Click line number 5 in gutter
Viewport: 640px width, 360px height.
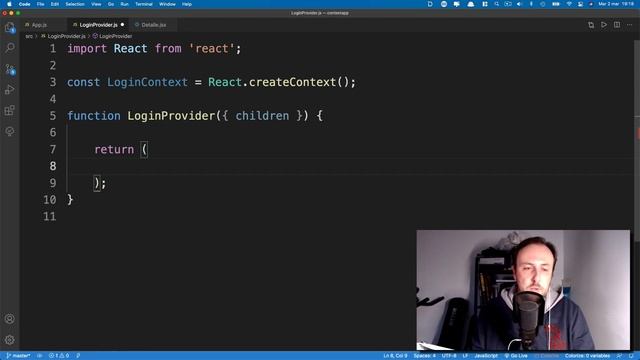[x=53, y=116]
